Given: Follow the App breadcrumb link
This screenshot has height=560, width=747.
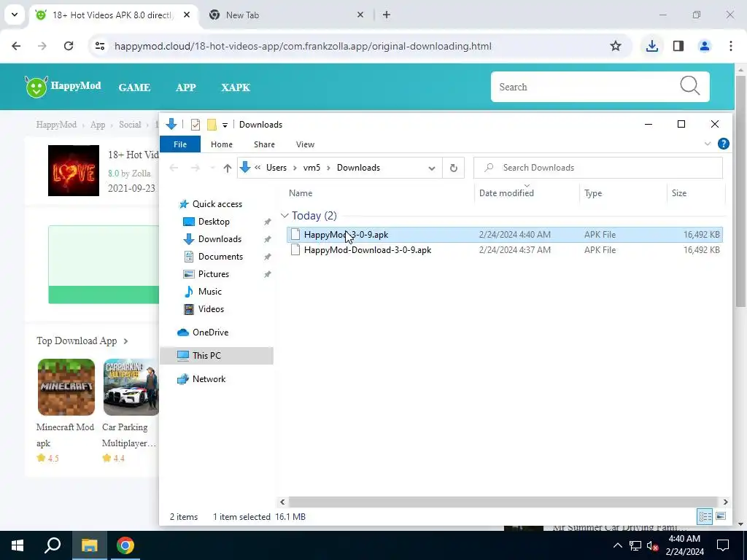Looking at the screenshot, I should pos(98,125).
